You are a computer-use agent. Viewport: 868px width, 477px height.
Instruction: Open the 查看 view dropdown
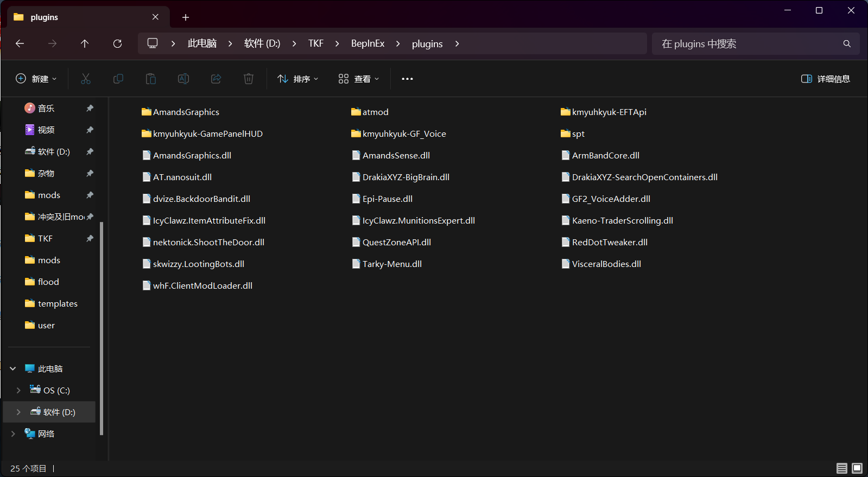pyautogui.click(x=359, y=79)
